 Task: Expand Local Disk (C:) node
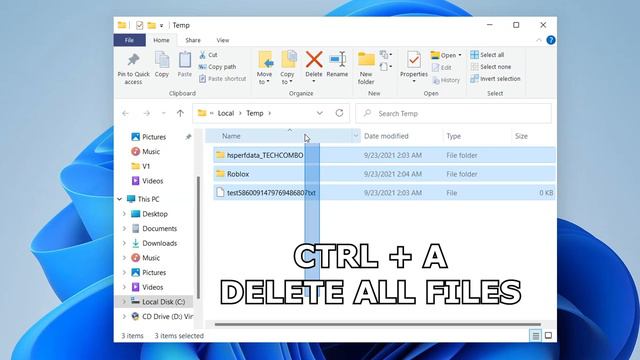click(x=124, y=302)
